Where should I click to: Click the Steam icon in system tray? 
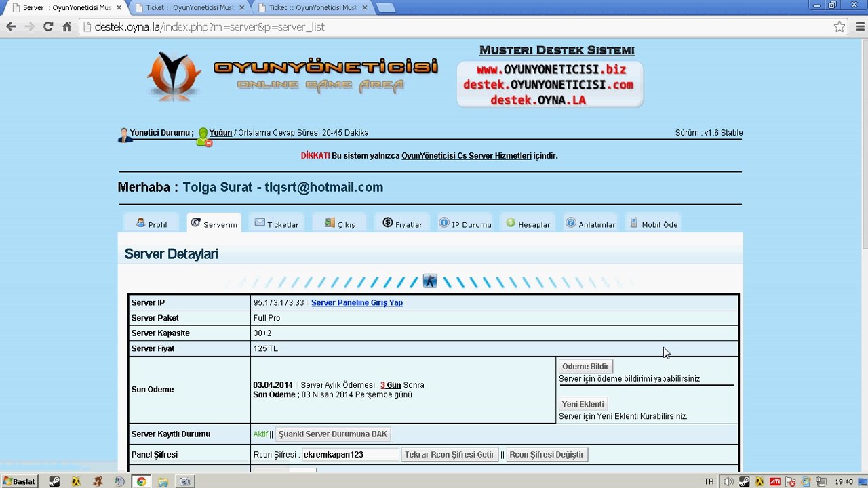[744, 482]
